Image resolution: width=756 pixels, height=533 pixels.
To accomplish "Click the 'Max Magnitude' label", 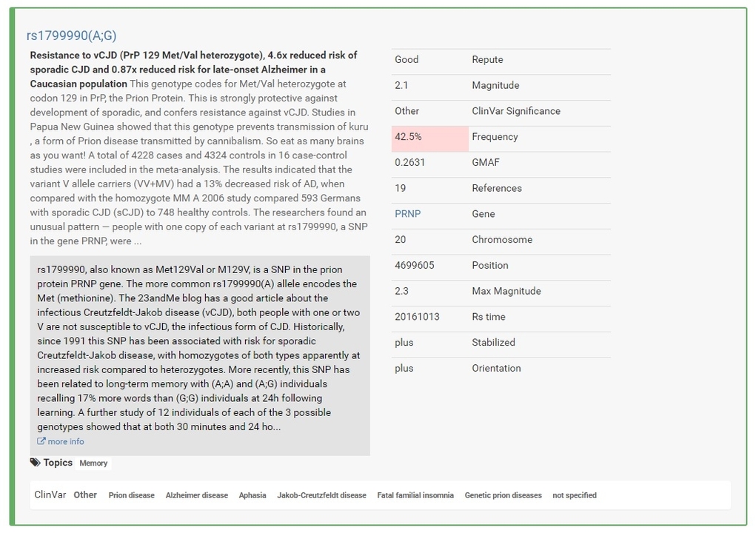I will coord(506,291).
